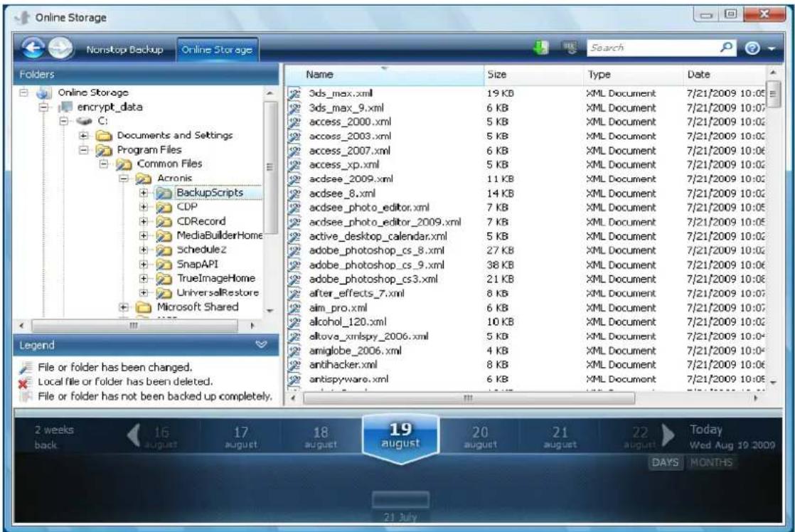The height and width of the screenshot is (532, 795).
Task: Select file active_desktop_calendar.xml
Action: point(378,236)
